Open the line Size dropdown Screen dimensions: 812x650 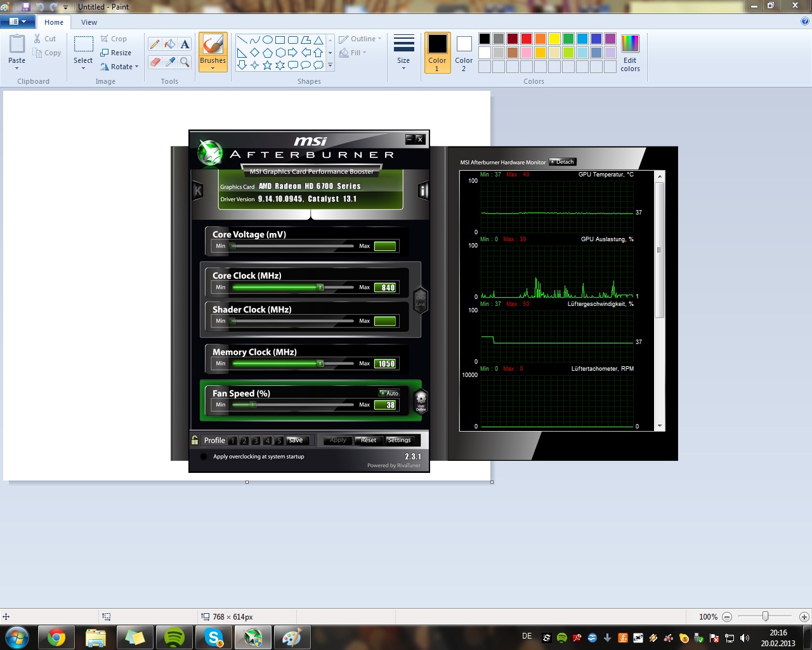tap(403, 53)
